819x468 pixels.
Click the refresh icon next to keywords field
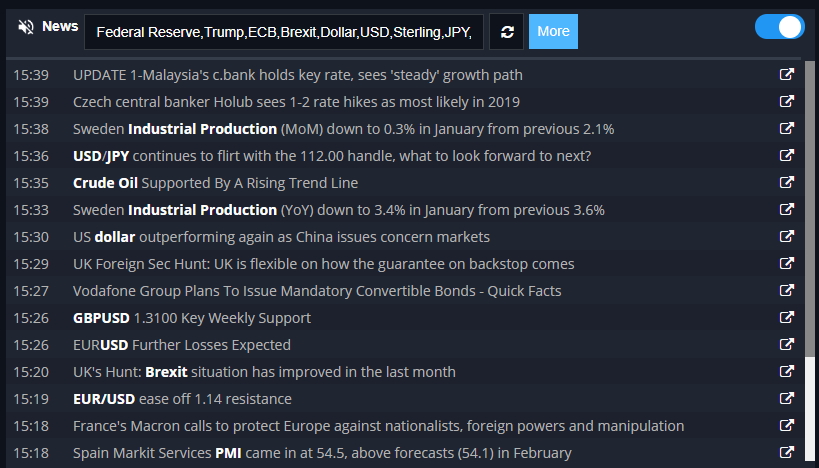click(507, 32)
